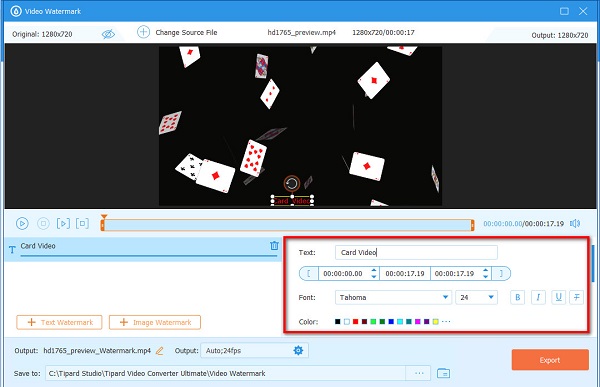This screenshot has width=600, height=387.
Task: Click the Change Source File plus icon
Action: [143, 32]
